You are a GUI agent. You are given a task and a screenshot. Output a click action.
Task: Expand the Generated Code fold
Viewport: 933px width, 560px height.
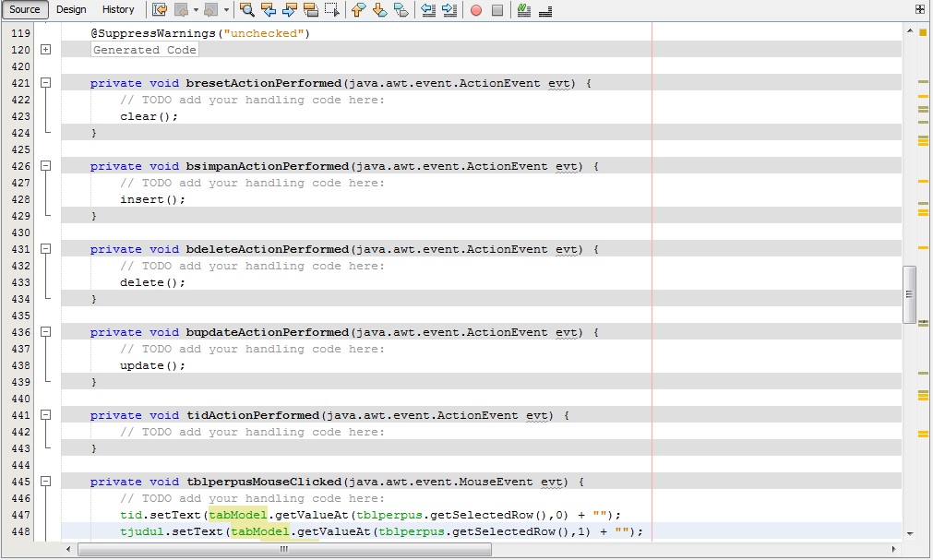(45, 50)
